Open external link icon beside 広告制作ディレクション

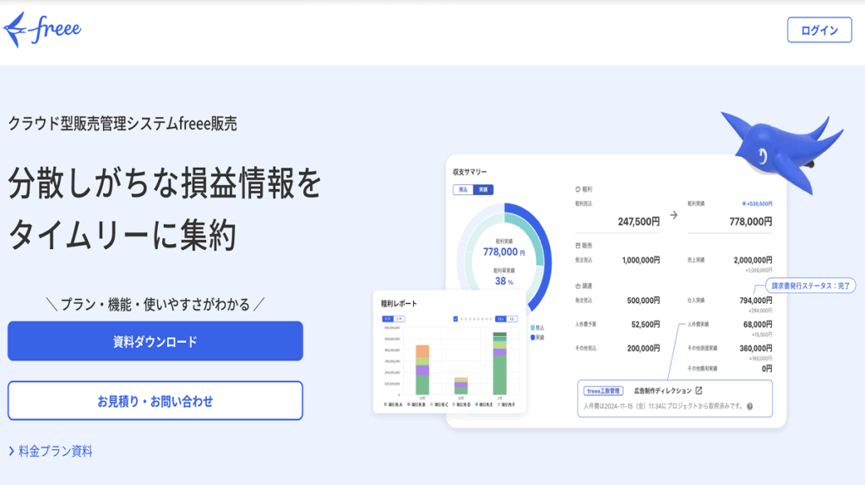click(699, 391)
